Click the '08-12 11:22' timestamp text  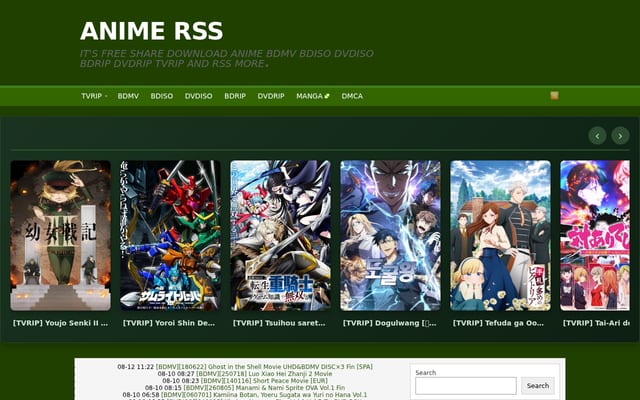(136, 367)
